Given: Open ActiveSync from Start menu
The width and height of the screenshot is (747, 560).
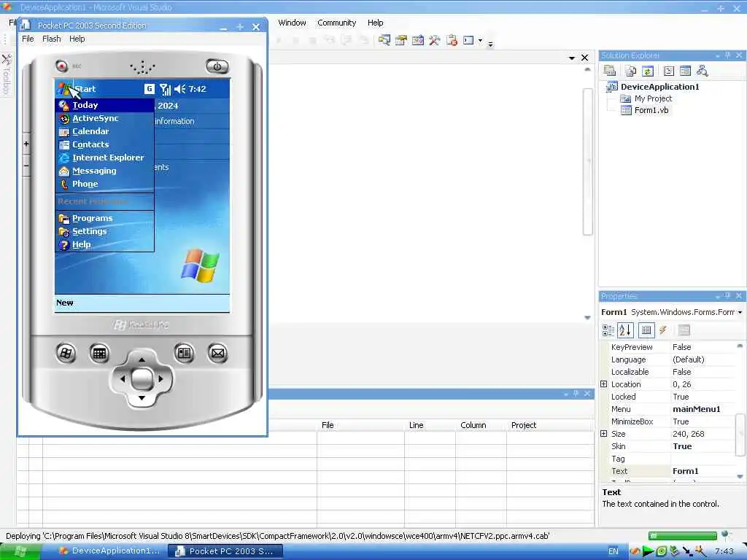Looking at the screenshot, I should pos(105,118).
